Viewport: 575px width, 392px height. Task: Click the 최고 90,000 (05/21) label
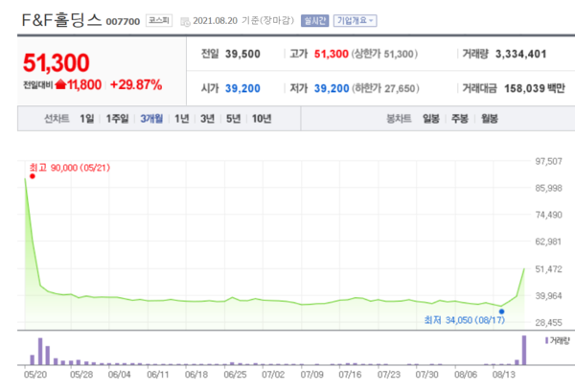pyautogui.click(x=70, y=168)
